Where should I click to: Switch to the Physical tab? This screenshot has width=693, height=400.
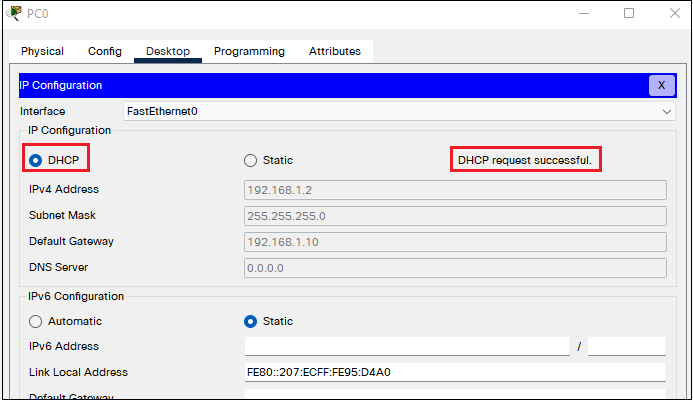[42, 51]
